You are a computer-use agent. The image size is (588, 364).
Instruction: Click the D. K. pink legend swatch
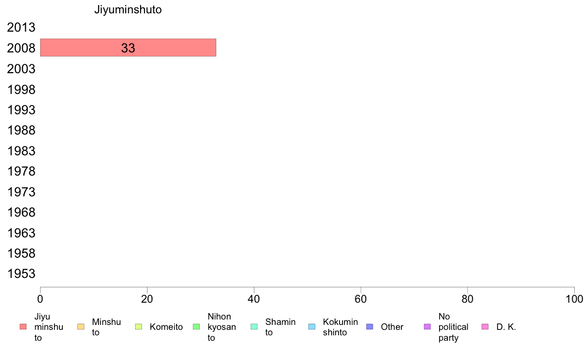pos(485,327)
